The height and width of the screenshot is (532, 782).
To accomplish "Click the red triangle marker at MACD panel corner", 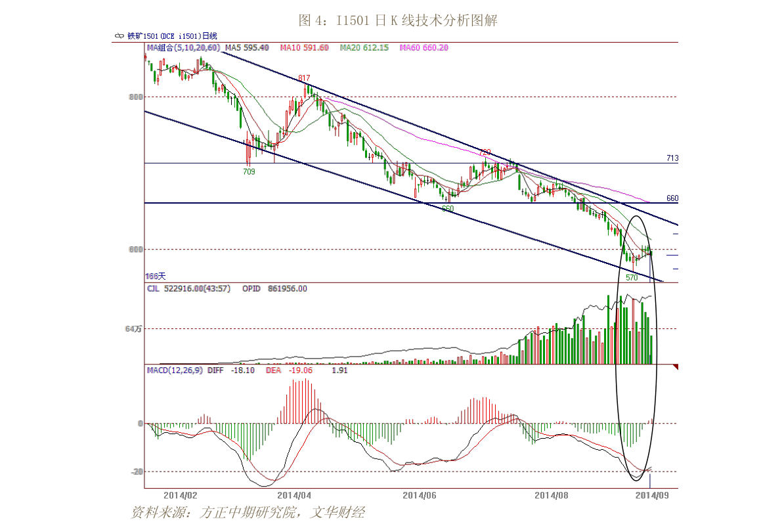I will click(x=676, y=366).
